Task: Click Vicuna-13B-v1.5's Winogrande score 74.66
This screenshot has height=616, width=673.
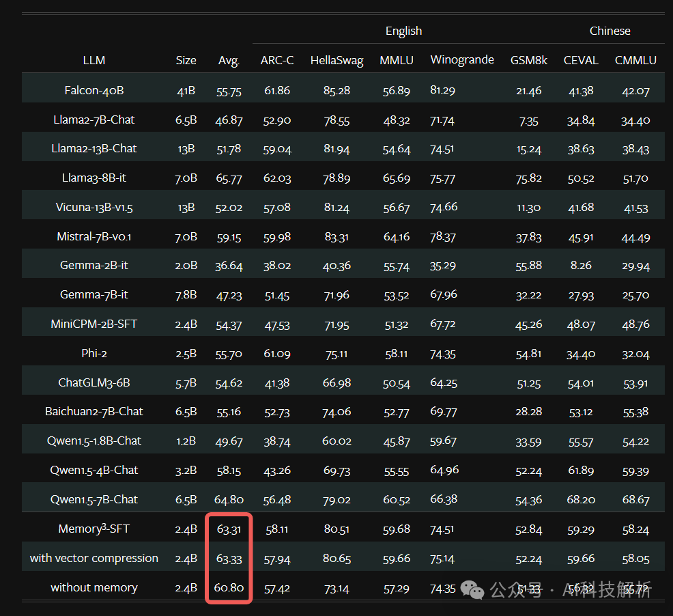Action: pos(444,207)
